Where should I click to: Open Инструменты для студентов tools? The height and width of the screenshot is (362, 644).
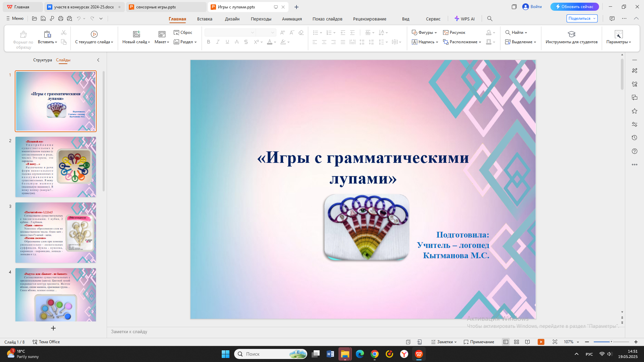(x=571, y=37)
